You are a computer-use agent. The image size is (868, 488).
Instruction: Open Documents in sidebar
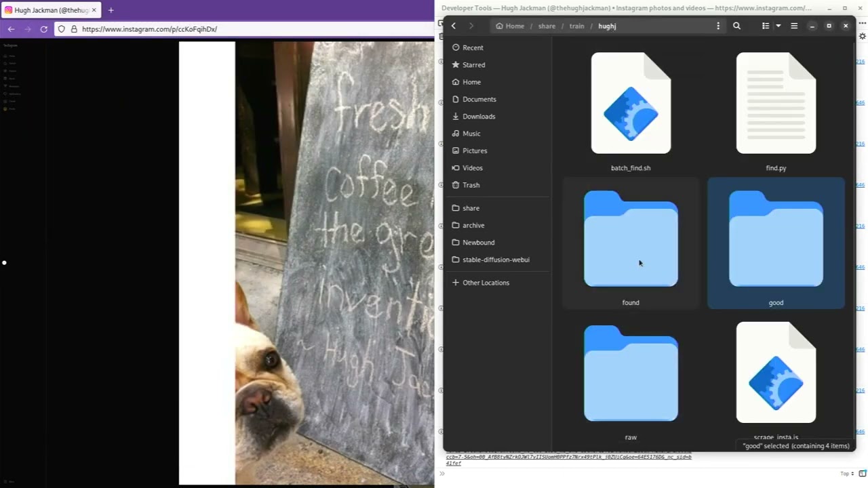click(x=498, y=99)
